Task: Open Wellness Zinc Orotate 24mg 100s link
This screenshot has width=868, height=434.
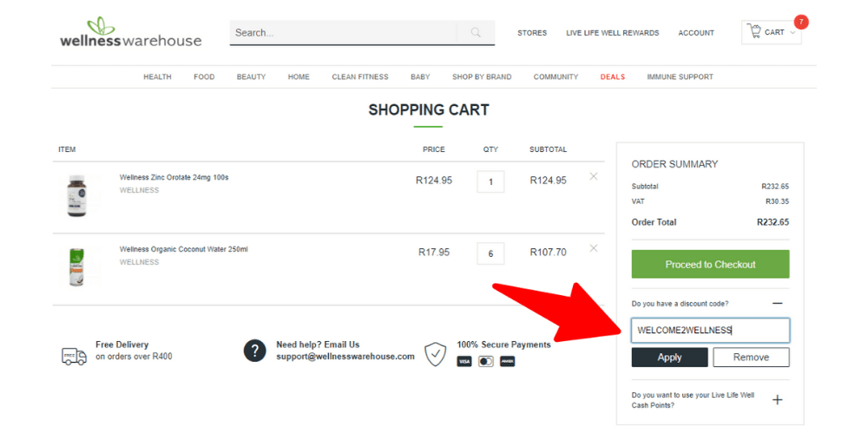Action: 174,178
